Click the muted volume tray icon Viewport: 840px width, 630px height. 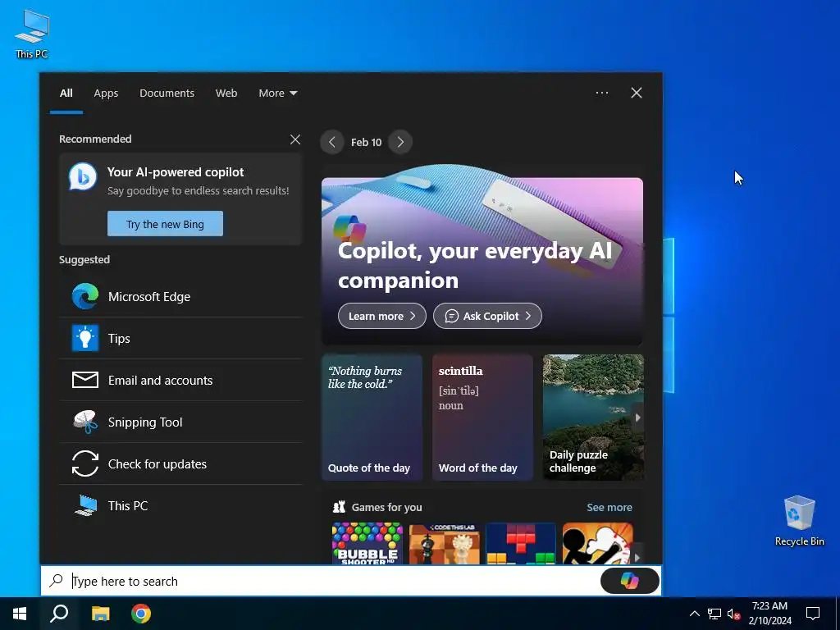pos(733,614)
